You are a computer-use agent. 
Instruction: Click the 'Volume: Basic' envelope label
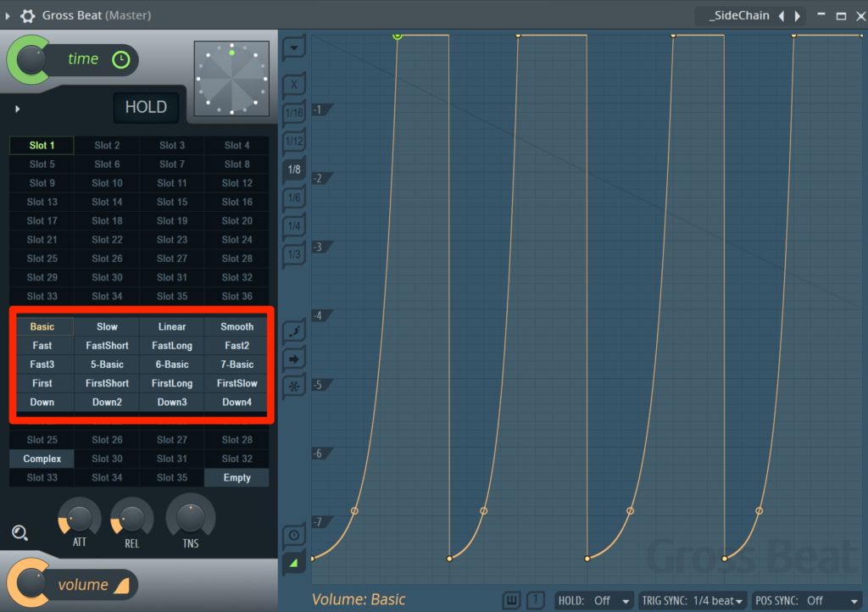359,599
